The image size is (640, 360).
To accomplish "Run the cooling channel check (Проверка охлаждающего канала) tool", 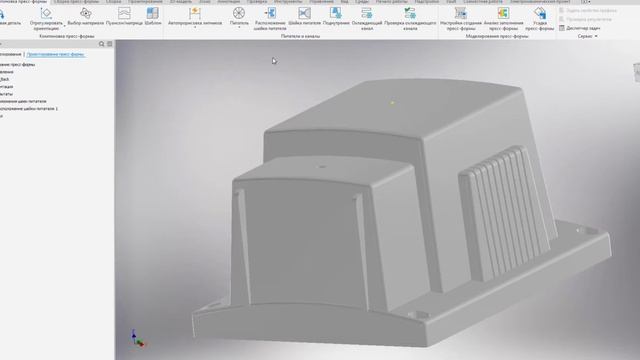I will [410, 18].
